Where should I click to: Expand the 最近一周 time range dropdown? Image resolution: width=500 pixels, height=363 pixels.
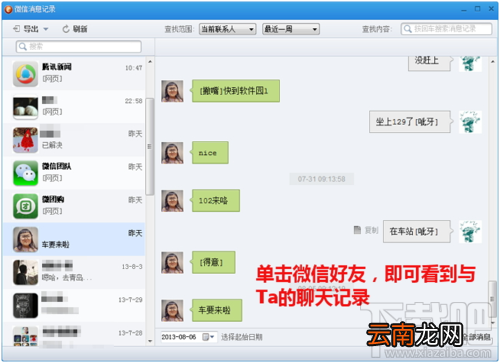[x=291, y=29]
